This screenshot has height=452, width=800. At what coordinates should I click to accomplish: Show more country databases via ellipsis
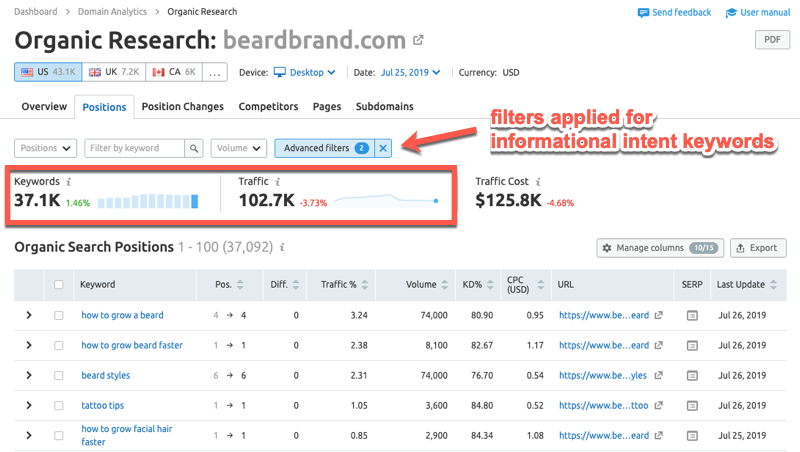(215, 72)
